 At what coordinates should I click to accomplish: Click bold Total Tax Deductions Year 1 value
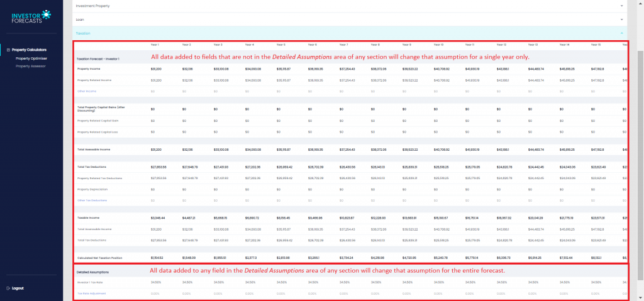coord(158,167)
